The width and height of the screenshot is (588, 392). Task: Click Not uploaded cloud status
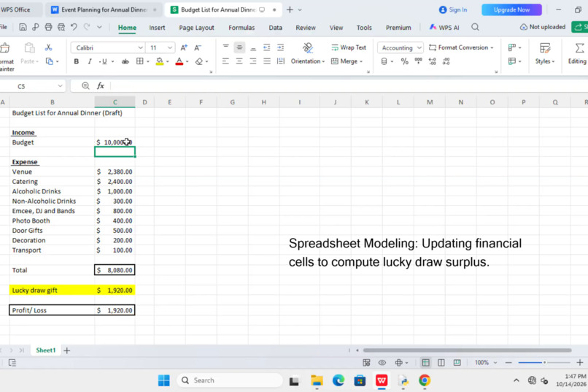click(543, 27)
